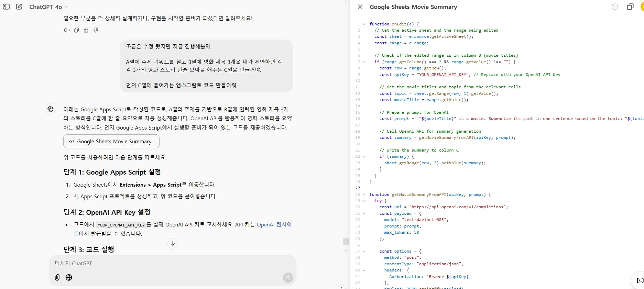644x289 pixels.
Task: Send the message with the arrow button
Action: point(288,277)
